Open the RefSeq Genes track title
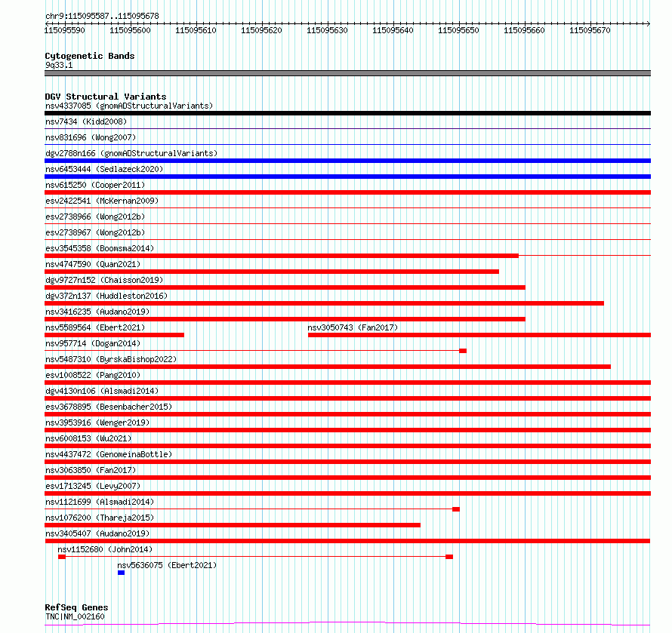Screen dimensions: 672x633 pyautogui.click(x=76, y=607)
